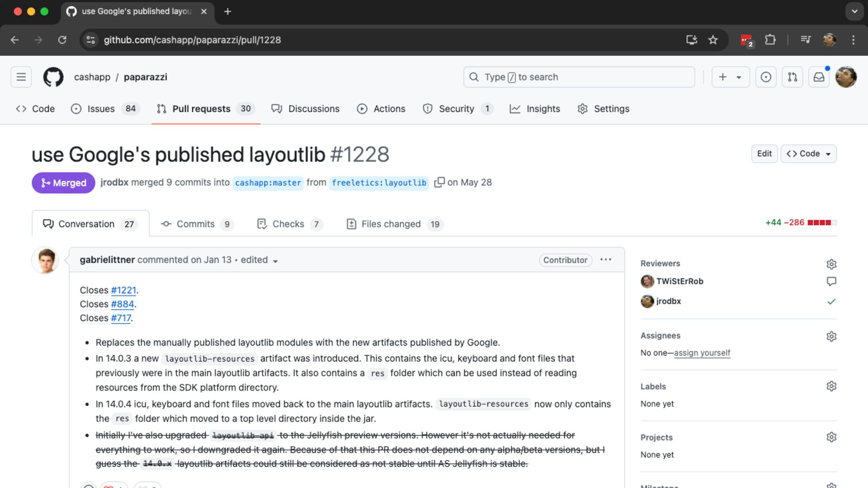Copy the head branch name icon
Viewport: 868px width, 488px height.
[439, 182]
